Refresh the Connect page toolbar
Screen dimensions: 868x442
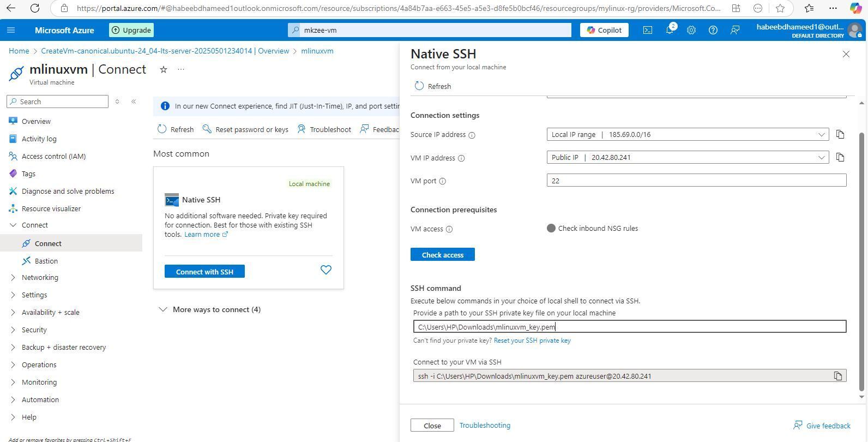[176, 129]
